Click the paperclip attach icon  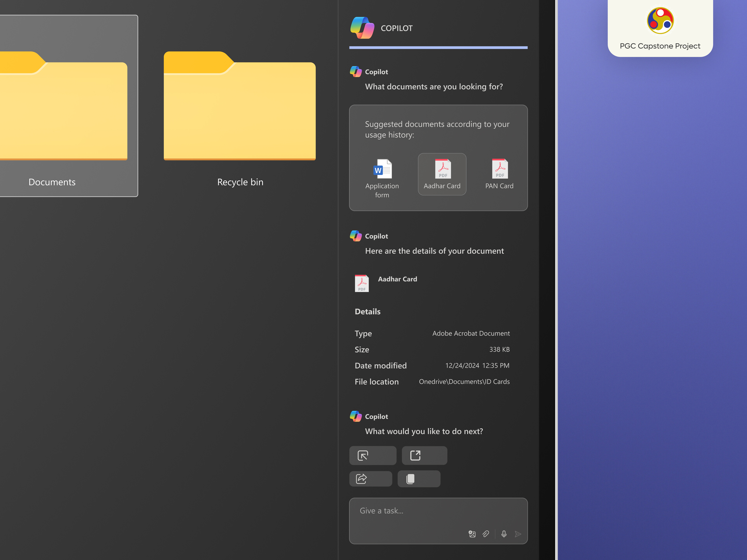click(486, 534)
